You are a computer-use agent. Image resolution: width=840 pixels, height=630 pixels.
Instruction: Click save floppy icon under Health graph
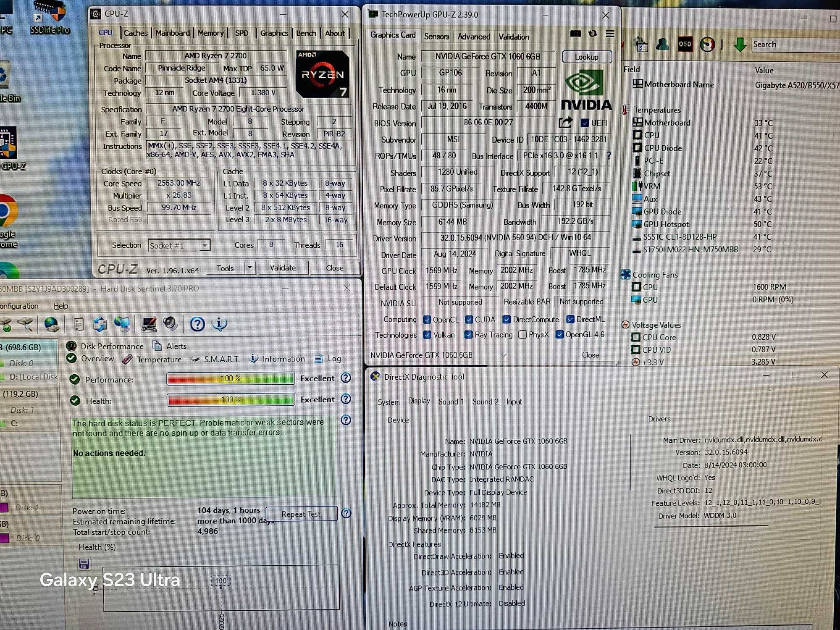[x=84, y=564]
